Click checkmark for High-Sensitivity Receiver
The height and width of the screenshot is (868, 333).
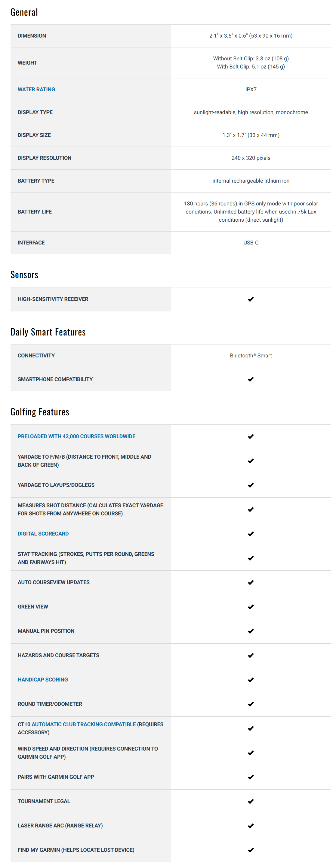[250, 299]
